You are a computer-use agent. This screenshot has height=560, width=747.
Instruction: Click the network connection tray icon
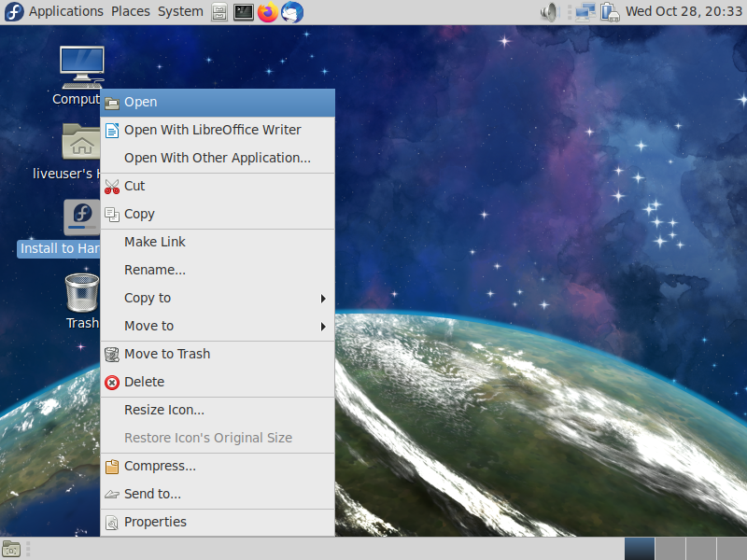pyautogui.click(x=585, y=12)
